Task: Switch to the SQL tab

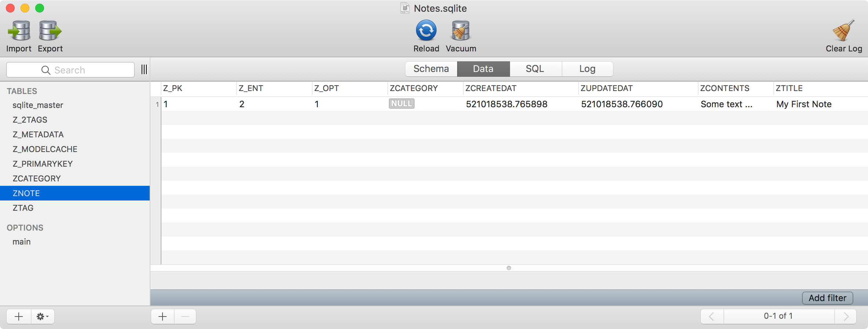Action: click(x=535, y=69)
